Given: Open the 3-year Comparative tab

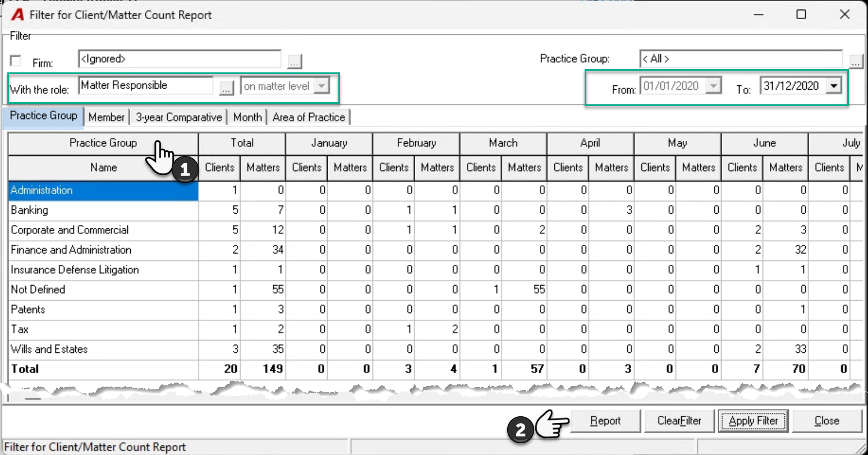Looking at the screenshot, I should point(179,117).
